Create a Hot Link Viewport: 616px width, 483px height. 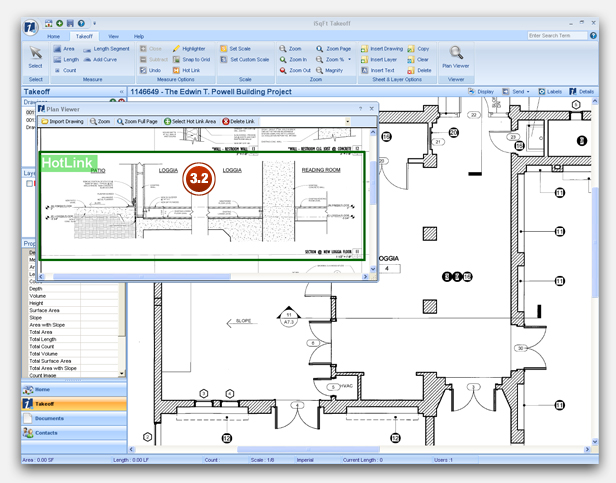click(186, 70)
